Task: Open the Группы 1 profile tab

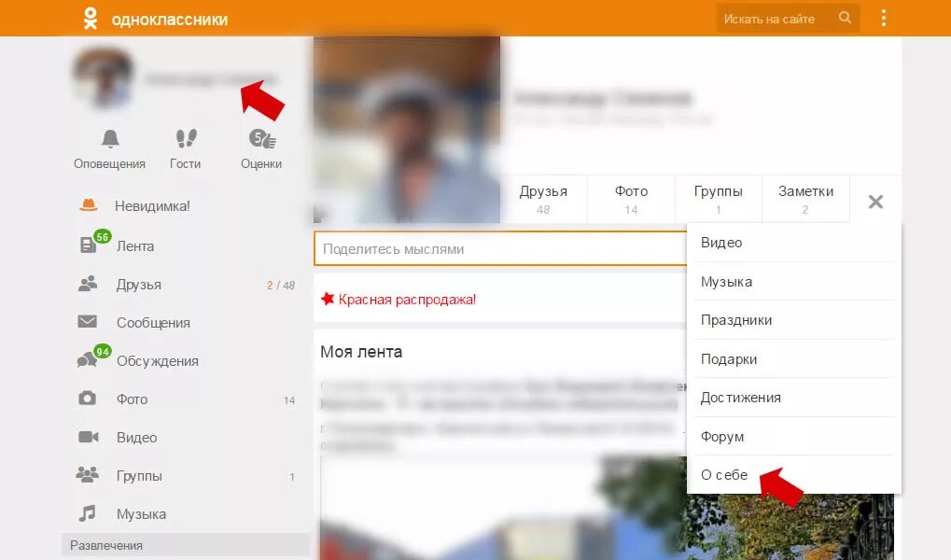Action: pos(718,199)
